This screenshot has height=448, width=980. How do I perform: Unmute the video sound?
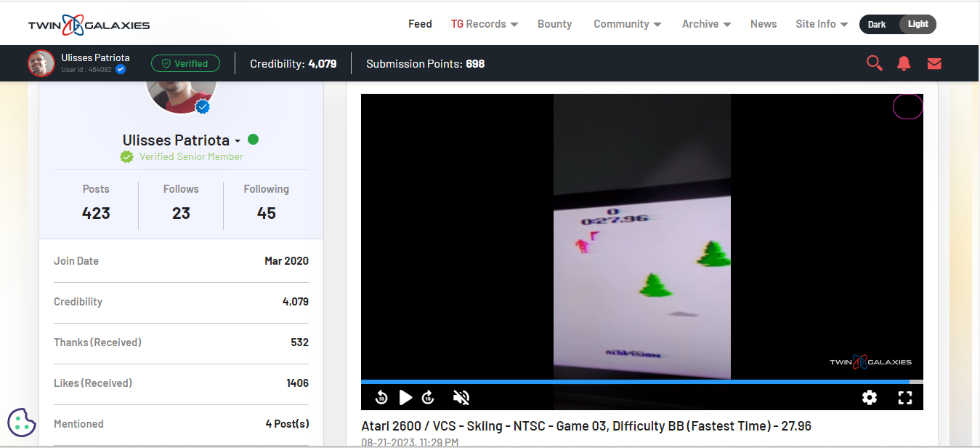coord(461,397)
